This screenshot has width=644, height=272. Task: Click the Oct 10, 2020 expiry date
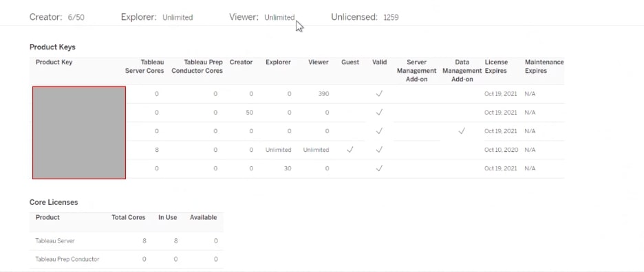tap(501, 150)
